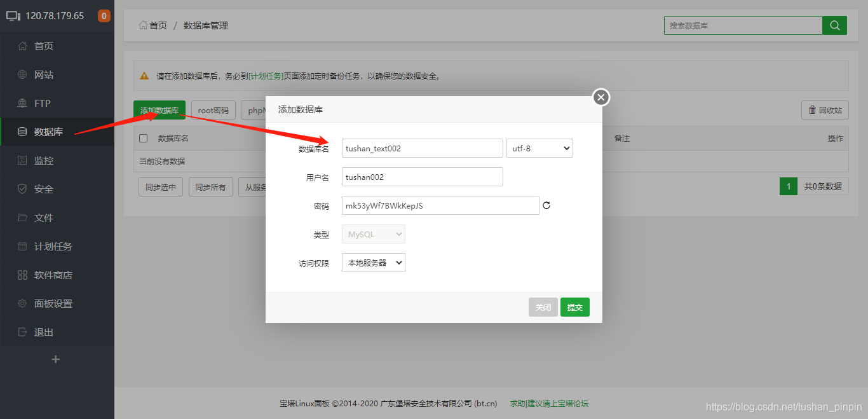Viewport: 868px width, 419px height.
Task: Regenerate the database password with refresh icon
Action: (x=546, y=205)
